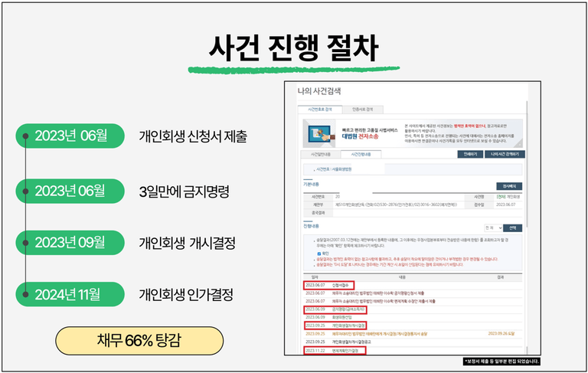Switch to the 사건번호로 검색 tab
The width and height of the screenshot is (588, 373).
318,110
